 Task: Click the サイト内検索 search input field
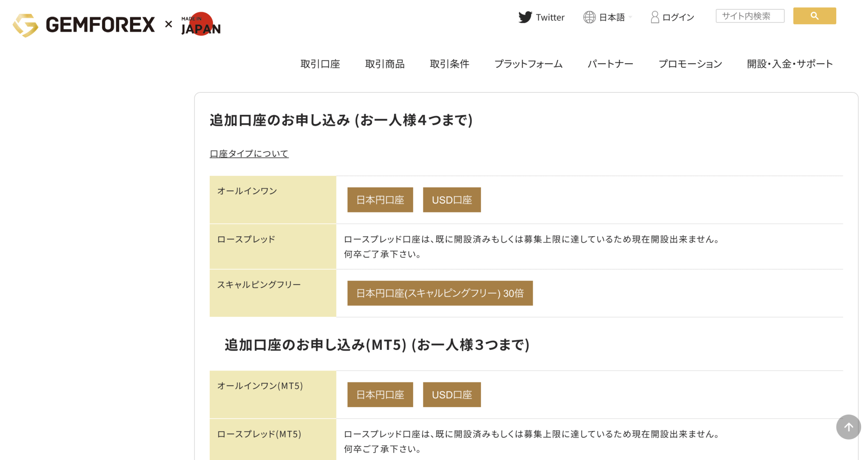click(x=750, y=16)
